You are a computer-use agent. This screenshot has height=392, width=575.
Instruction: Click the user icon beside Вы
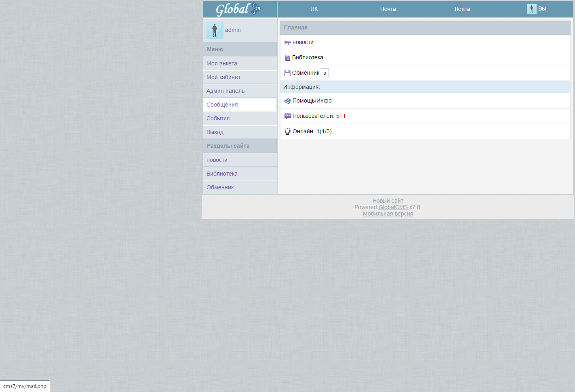click(x=532, y=9)
